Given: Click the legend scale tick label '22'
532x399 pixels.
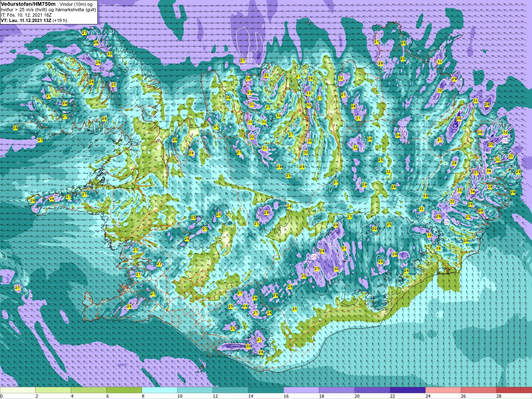Looking at the screenshot, I should (392, 397).
